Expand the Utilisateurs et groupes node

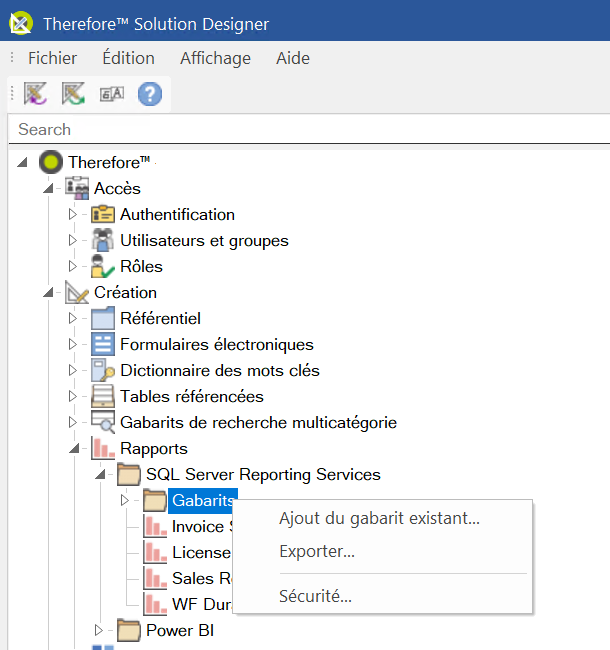coord(73,240)
